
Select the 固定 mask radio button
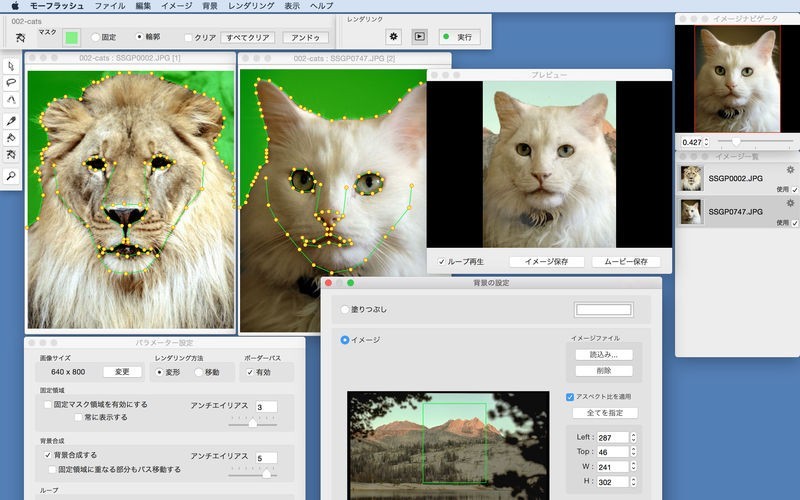[95, 38]
